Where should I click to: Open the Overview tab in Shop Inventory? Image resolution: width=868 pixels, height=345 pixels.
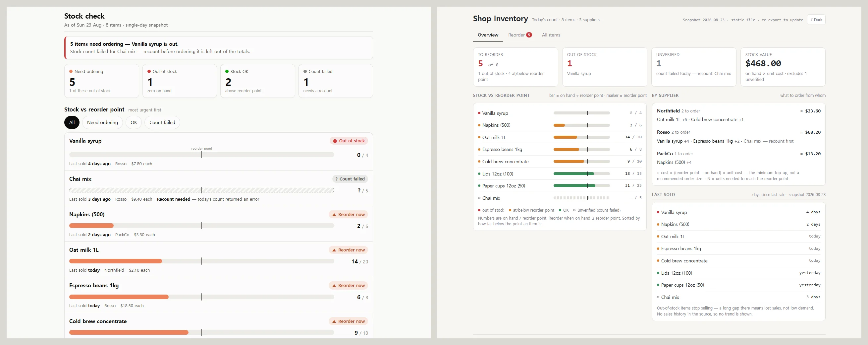pyautogui.click(x=488, y=35)
